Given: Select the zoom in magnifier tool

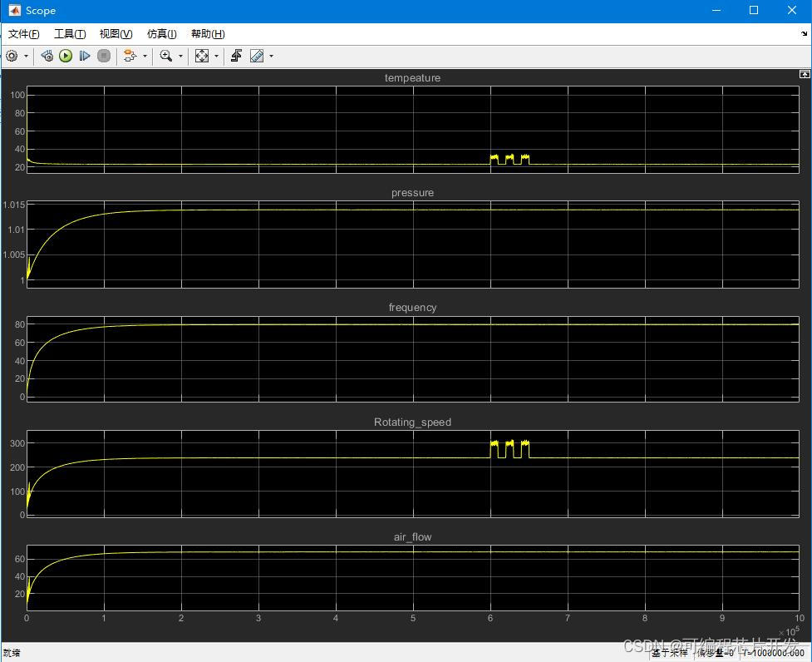Looking at the screenshot, I should coord(165,56).
